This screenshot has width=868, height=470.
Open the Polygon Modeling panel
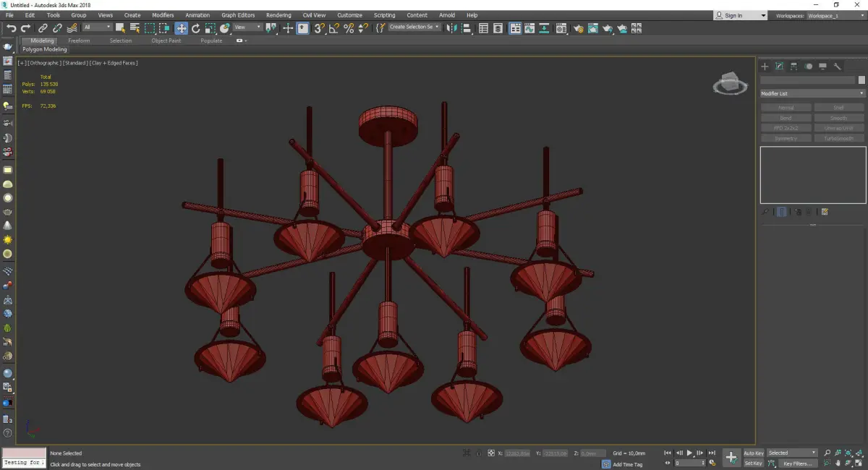click(45, 50)
